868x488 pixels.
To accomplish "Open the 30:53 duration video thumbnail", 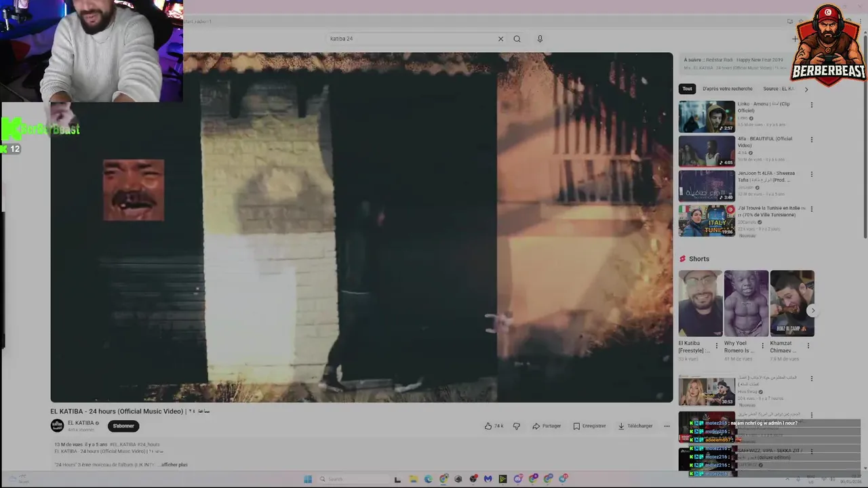I will [707, 391].
